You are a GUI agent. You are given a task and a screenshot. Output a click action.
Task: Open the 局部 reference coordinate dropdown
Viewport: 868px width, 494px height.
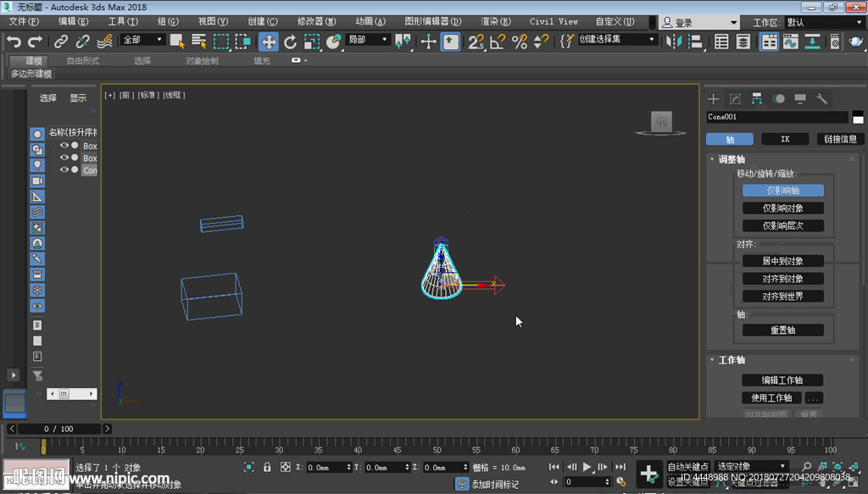click(x=367, y=40)
